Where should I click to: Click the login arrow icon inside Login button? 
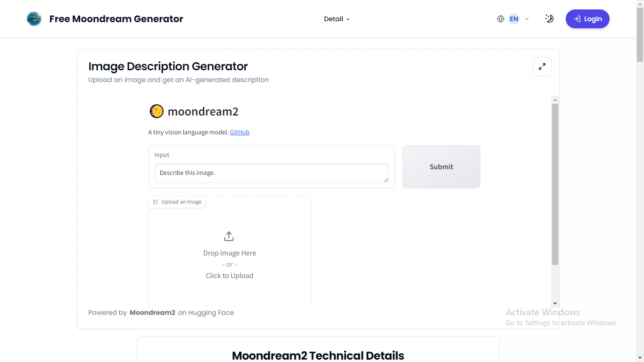[577, 19]
